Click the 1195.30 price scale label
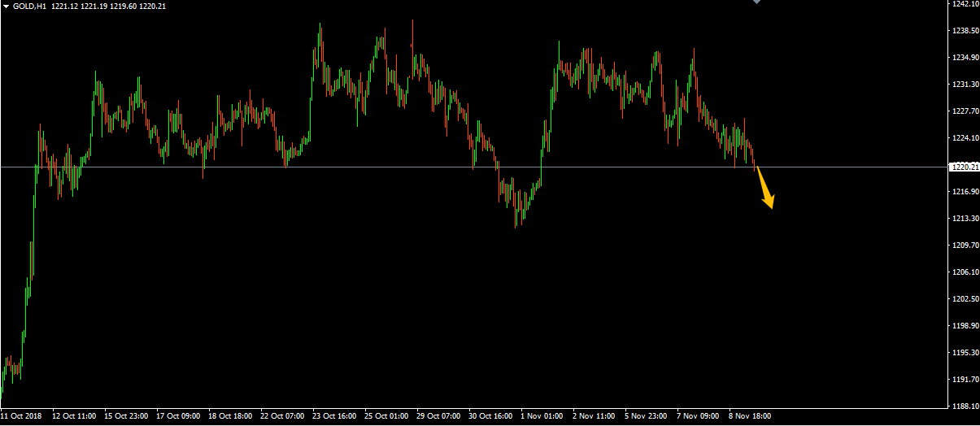This screenshot has width=980, height=426. click(965, 353)
